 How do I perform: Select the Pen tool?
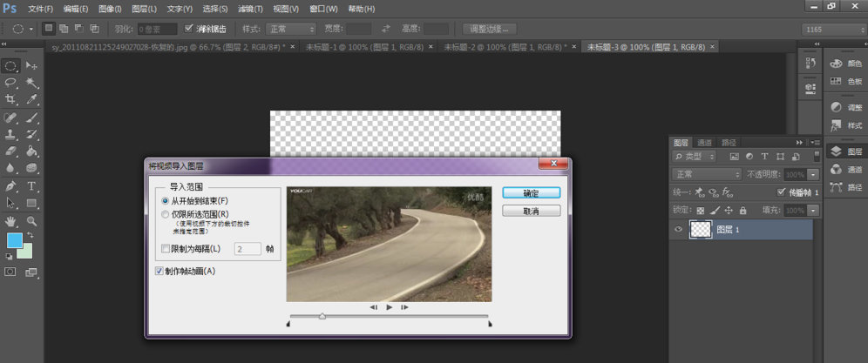(x=10, y=186)
